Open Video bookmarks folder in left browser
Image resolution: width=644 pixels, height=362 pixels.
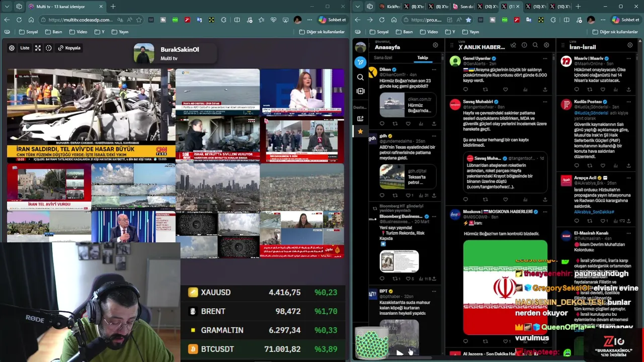78,32
